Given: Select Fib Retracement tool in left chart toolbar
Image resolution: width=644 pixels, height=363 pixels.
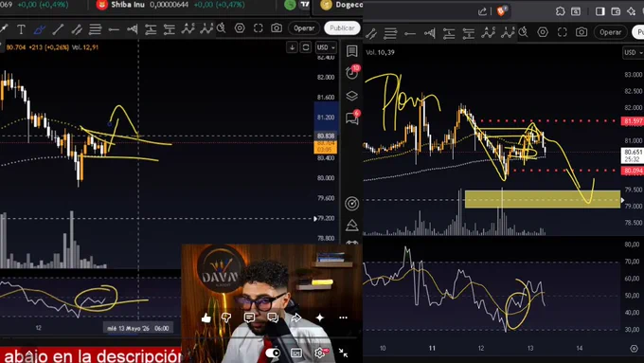Looking at the screenshot, I should 96,29.
